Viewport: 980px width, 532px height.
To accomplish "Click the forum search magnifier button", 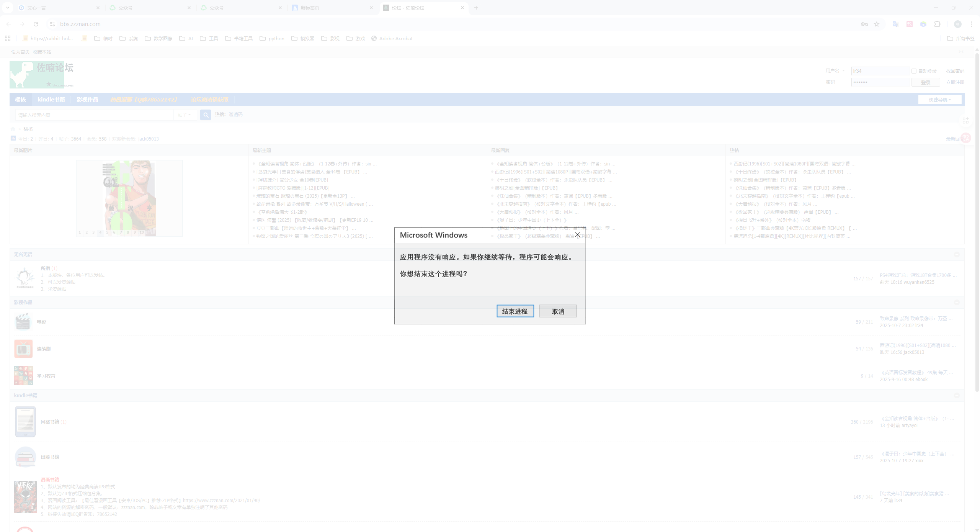I will tap(206, 115).
